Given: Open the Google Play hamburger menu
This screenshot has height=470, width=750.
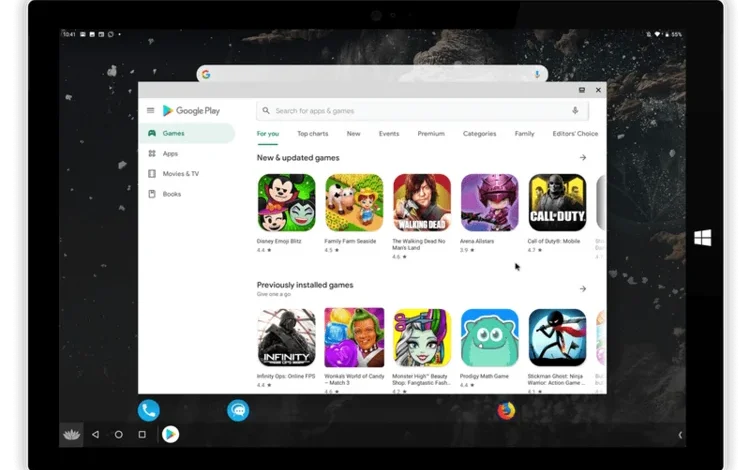Looking at the screenshot, I should pyautogui.click(x=151, y=110).
